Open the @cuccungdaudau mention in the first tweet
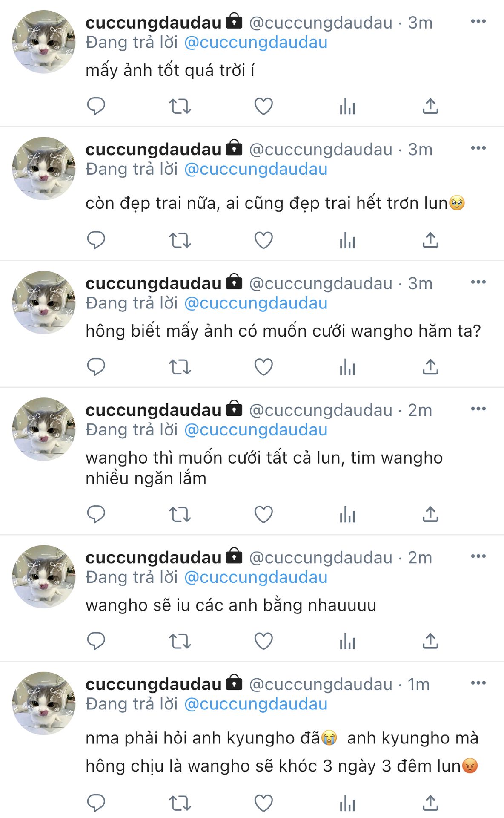Image resolution: width=504 pixels, height=818 pixels. coord(256,43)
